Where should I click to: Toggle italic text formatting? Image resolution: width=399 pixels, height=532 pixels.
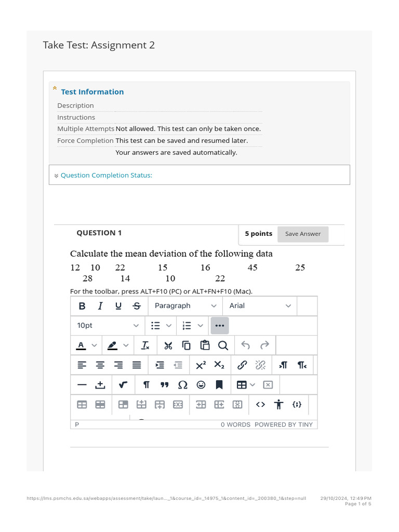(x=100, y=306)
